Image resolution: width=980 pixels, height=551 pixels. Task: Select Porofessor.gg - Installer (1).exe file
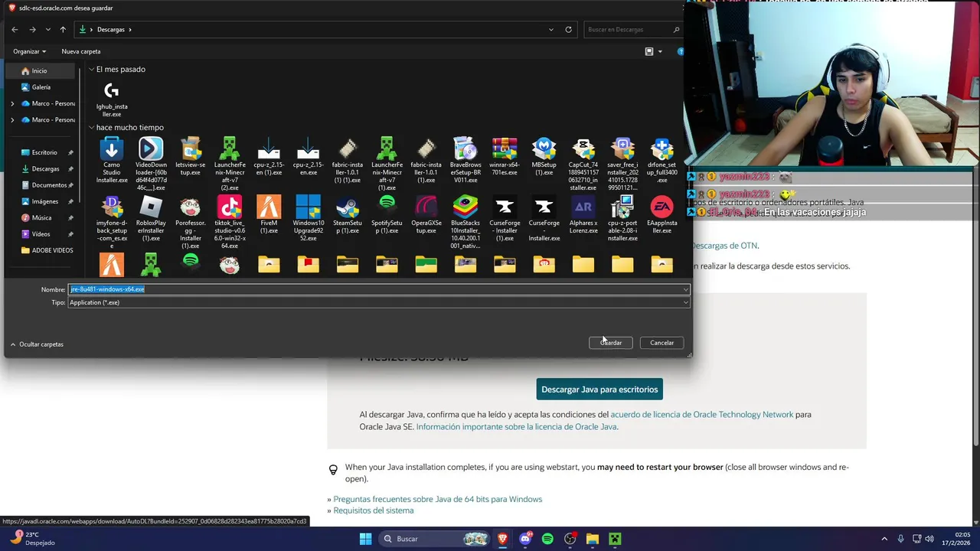coord(190,223)
